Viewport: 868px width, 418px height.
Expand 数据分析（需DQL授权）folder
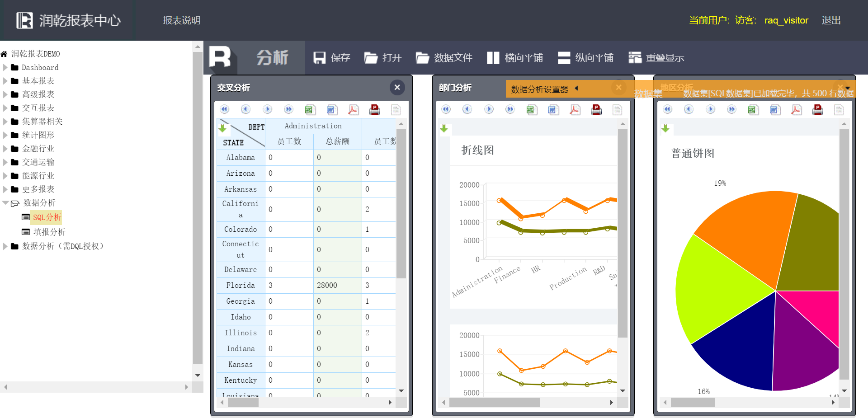tap(5, 246)
